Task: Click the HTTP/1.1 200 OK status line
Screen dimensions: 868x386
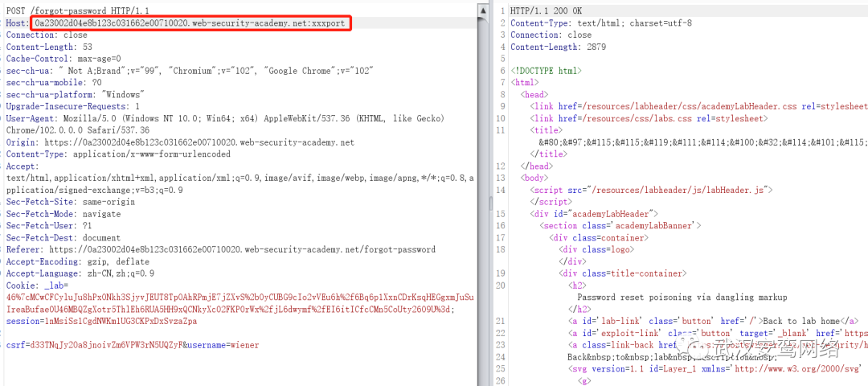Action: coord(546,11)
